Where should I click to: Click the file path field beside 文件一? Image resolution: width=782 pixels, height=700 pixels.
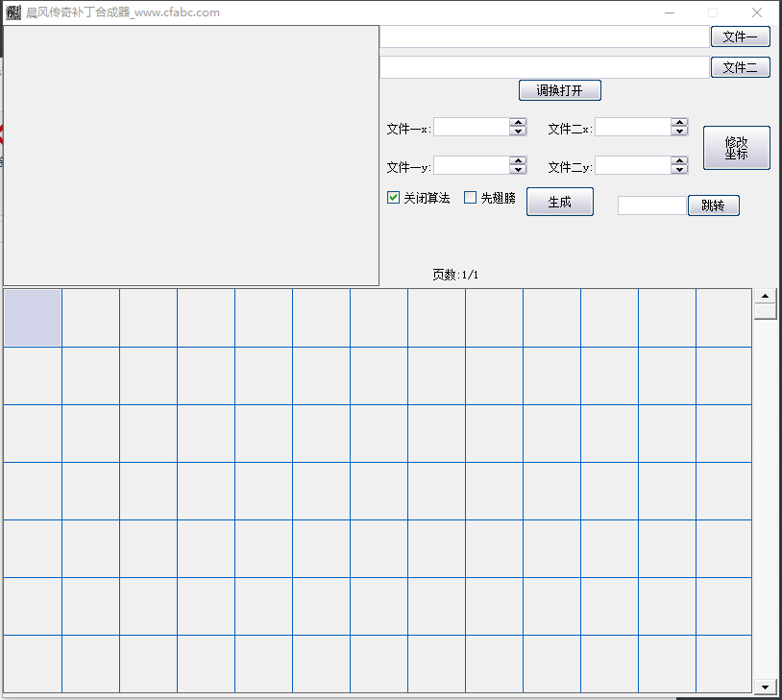point(544,36)
